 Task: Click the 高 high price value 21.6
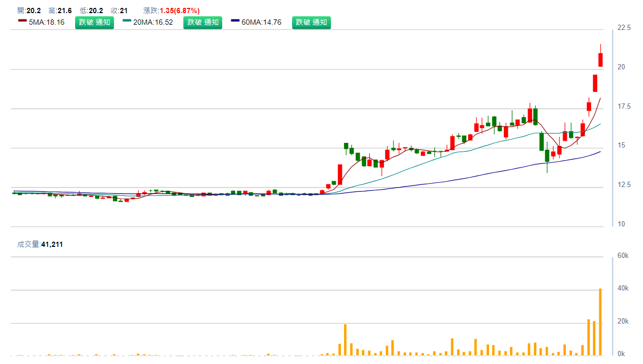[x=65, y=11]
